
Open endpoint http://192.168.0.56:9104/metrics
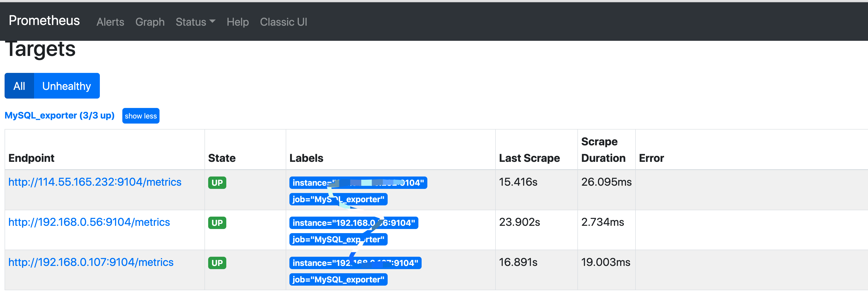[89, 222]
